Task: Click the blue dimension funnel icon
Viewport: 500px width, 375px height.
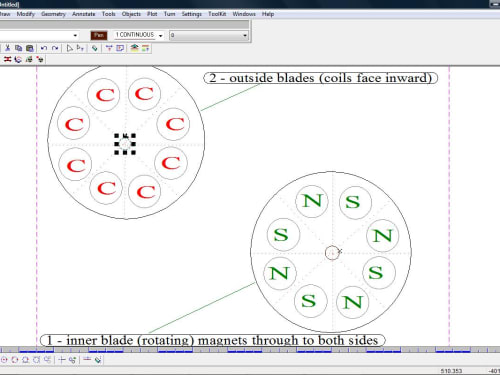Action: pos(109,48)
